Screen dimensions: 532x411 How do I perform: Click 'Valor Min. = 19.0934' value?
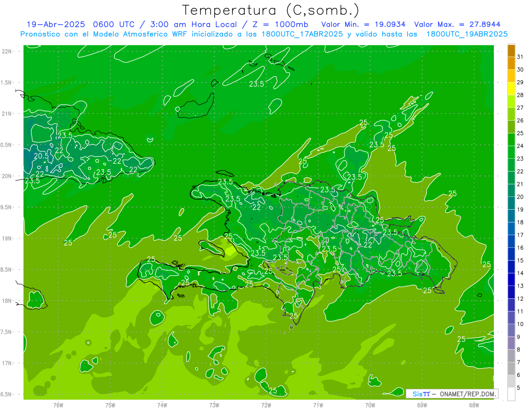(364, 24)
